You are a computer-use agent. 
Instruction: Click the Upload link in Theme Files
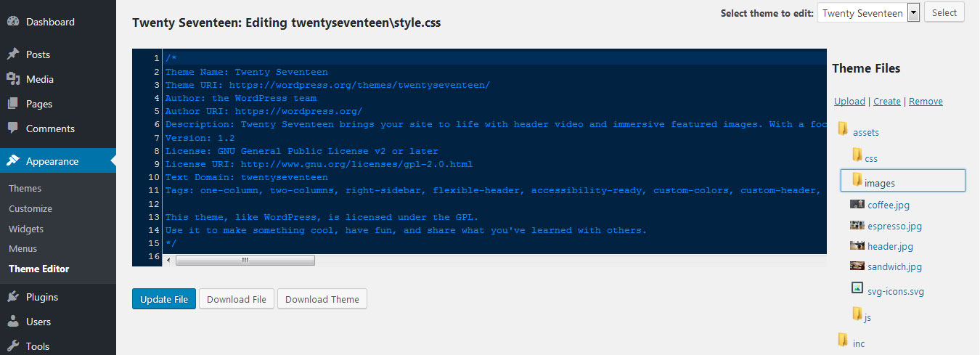[x=849, y=102]
